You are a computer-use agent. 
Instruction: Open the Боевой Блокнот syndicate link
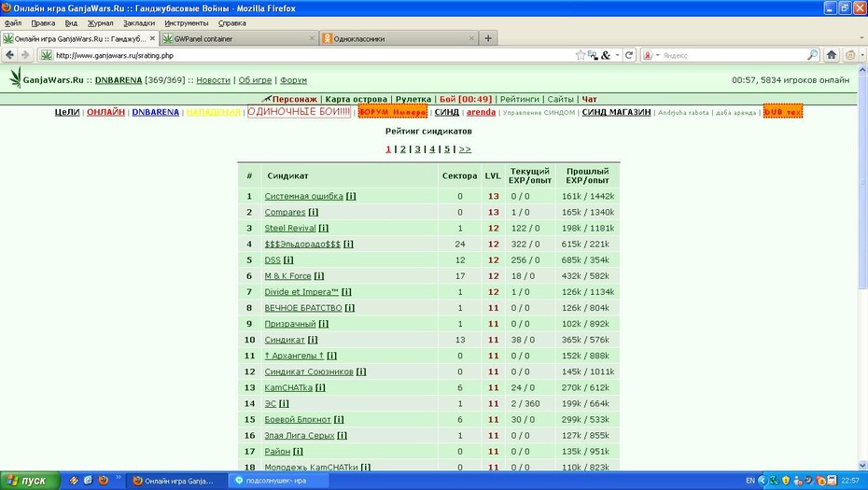[x=298, y=420]
